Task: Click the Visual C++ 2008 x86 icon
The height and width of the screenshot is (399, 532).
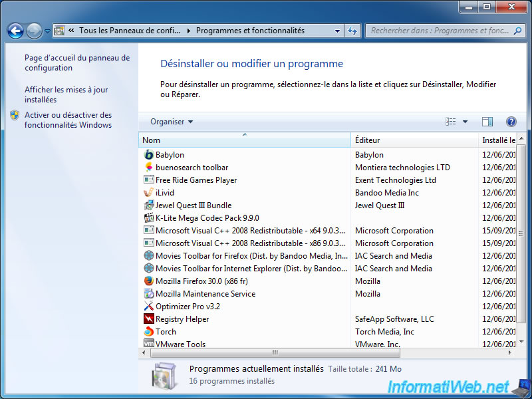Action: coord(148,243)
